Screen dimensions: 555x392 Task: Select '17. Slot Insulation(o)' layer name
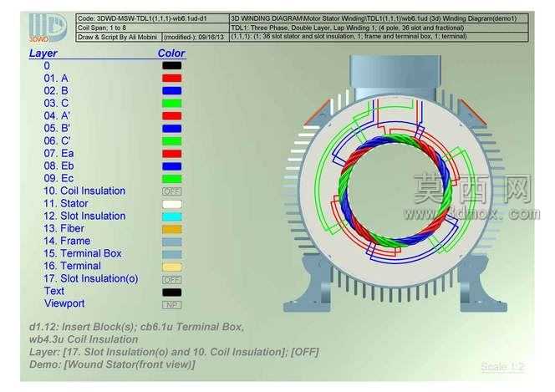(91, 279)
